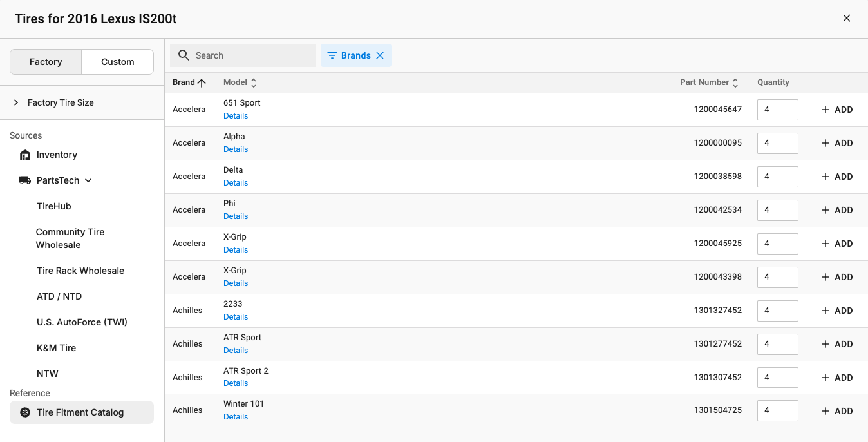View Details for Achilles 2233
Image resolution: width=868 pixels, height=442 pixels.
tap(236, 317)
